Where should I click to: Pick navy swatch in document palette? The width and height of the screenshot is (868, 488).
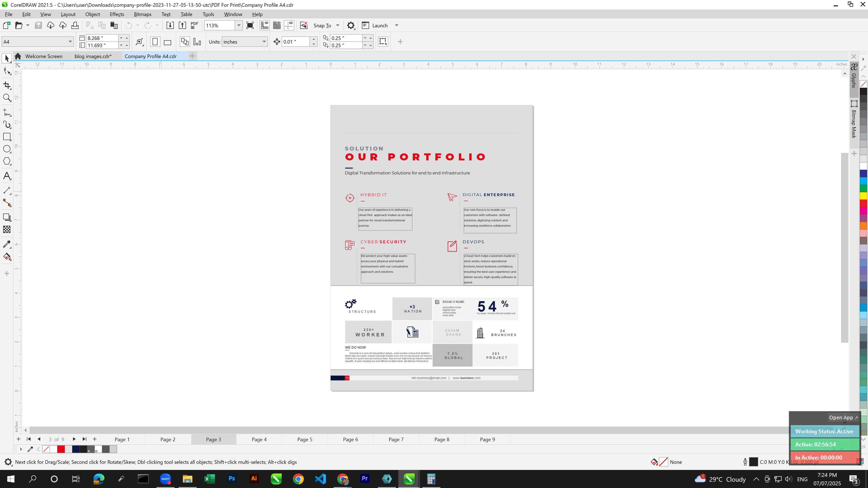[x=76, y=449]
